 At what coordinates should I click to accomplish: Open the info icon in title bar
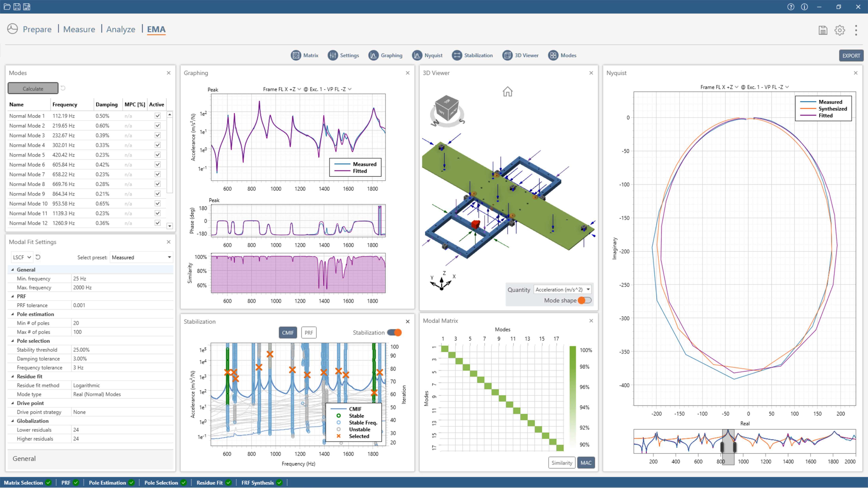click(x=804, y=7)
